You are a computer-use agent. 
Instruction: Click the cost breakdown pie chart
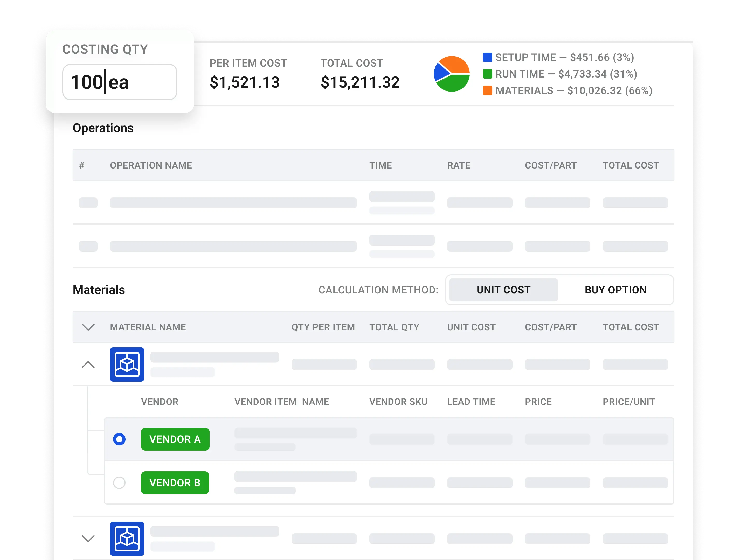point(452,74)
